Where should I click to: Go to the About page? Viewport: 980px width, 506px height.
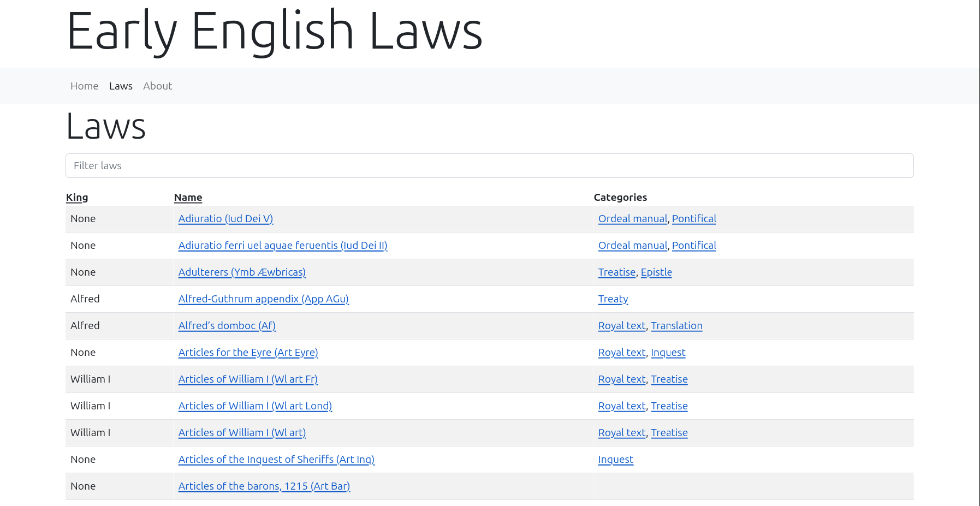(157, 86)
